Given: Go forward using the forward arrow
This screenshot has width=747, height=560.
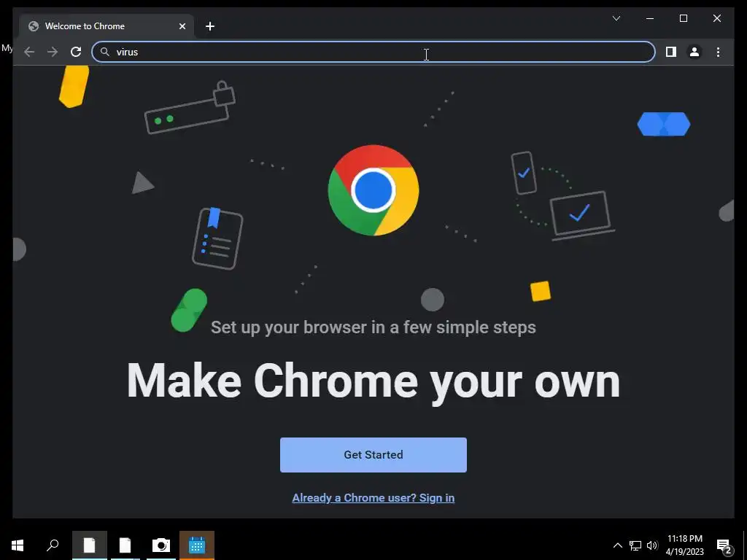Looking at the screenshot, I should click(53, 52).
